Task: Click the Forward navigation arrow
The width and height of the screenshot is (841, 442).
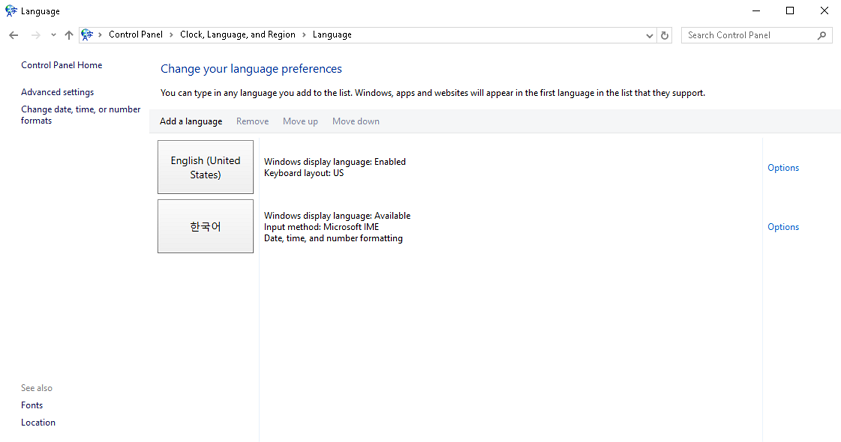Action: pos(36,35)
